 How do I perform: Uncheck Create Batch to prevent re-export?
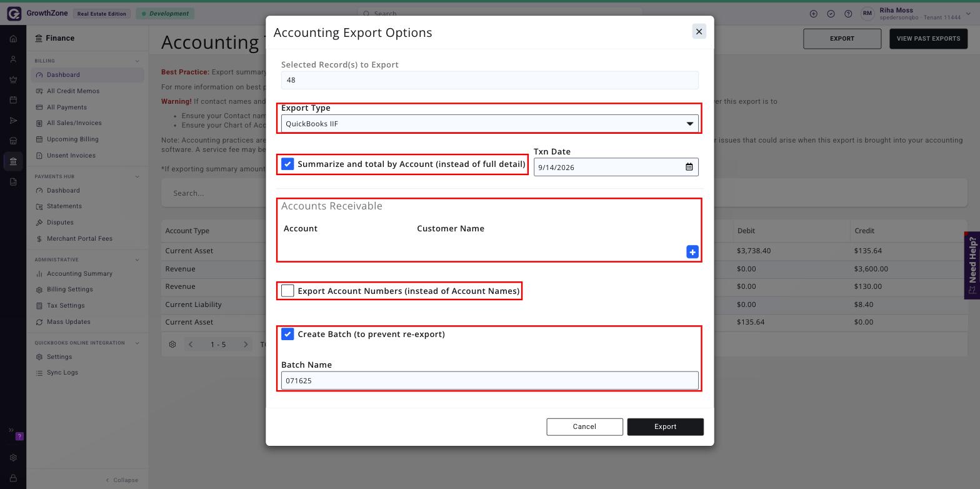click(x=287, y=335)
